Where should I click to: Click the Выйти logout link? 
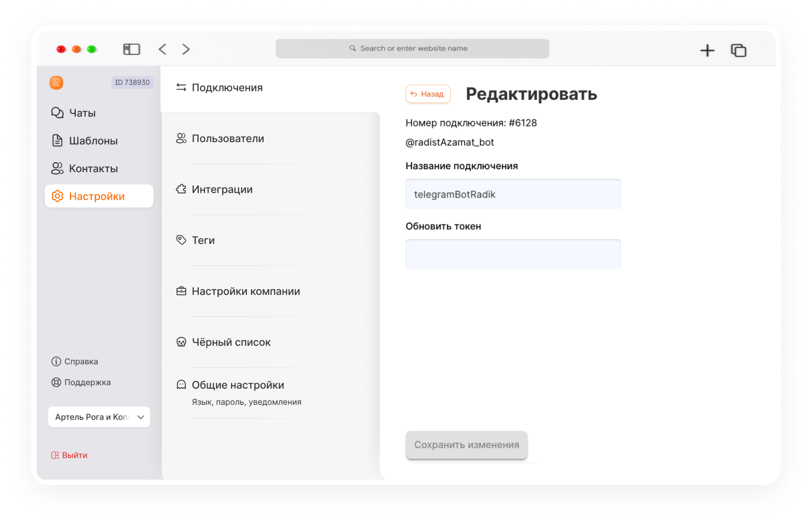(75, 455)
